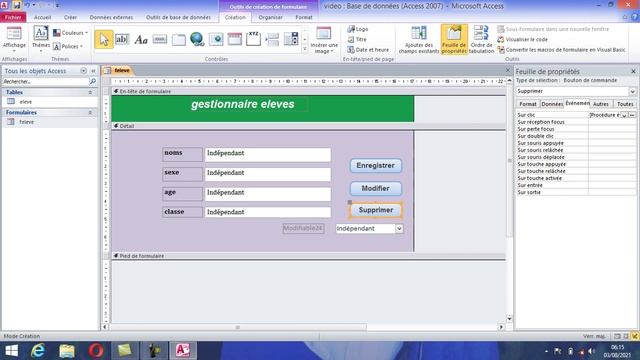Open navigation pane category dropdown
Image resolution: width=640 pixels, height=360 pixels.
coord(83,71)
